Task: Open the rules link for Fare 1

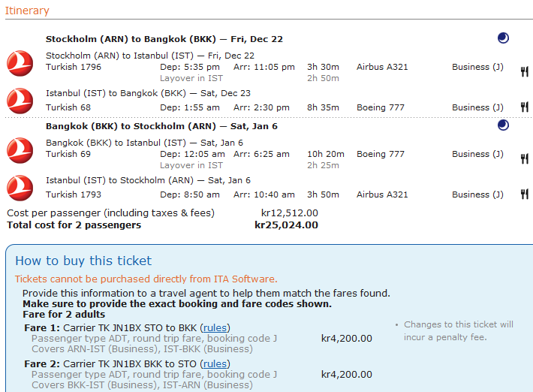Action: coord(215,327)
